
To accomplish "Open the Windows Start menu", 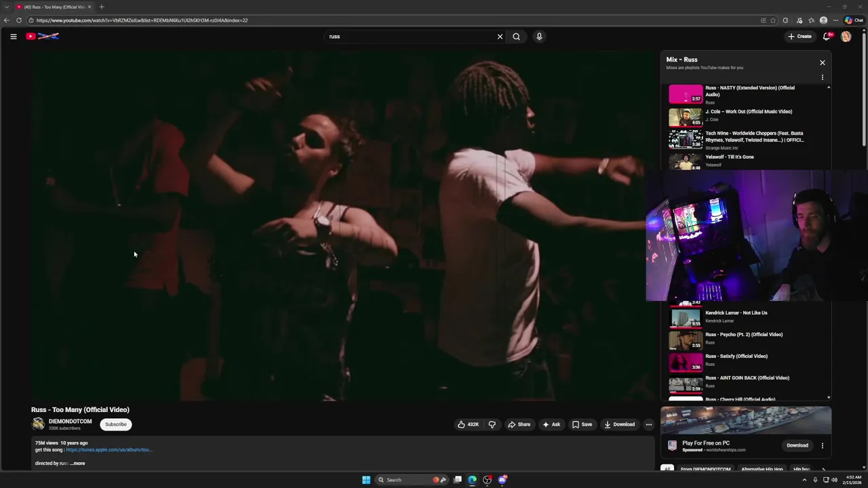I will coord(366,480).
